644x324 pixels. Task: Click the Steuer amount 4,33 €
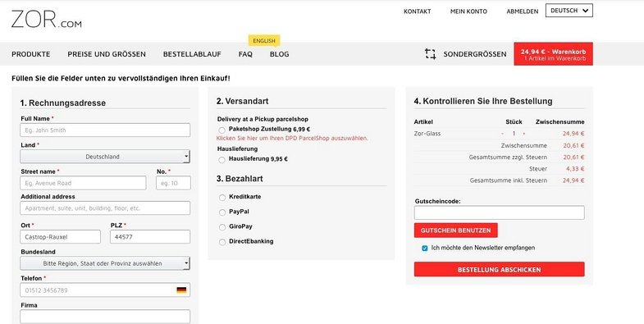[x=575, y=169]
